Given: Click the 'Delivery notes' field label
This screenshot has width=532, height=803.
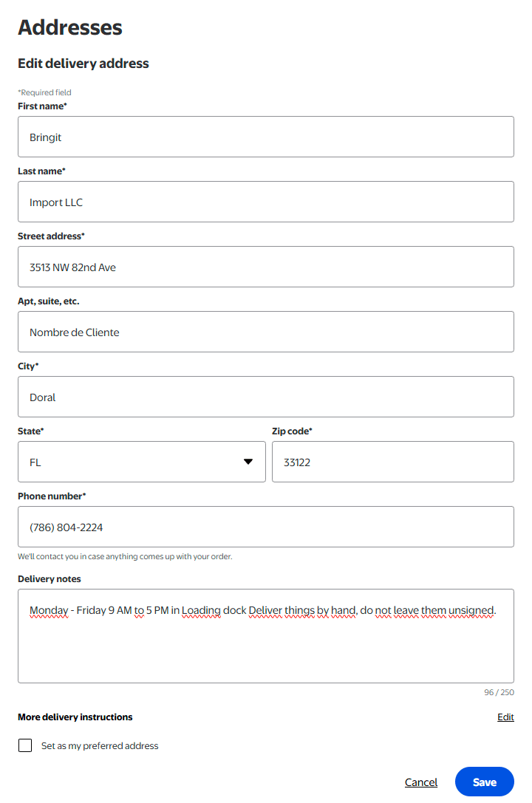Looking at the screenshot, I should tap(50, 578).
